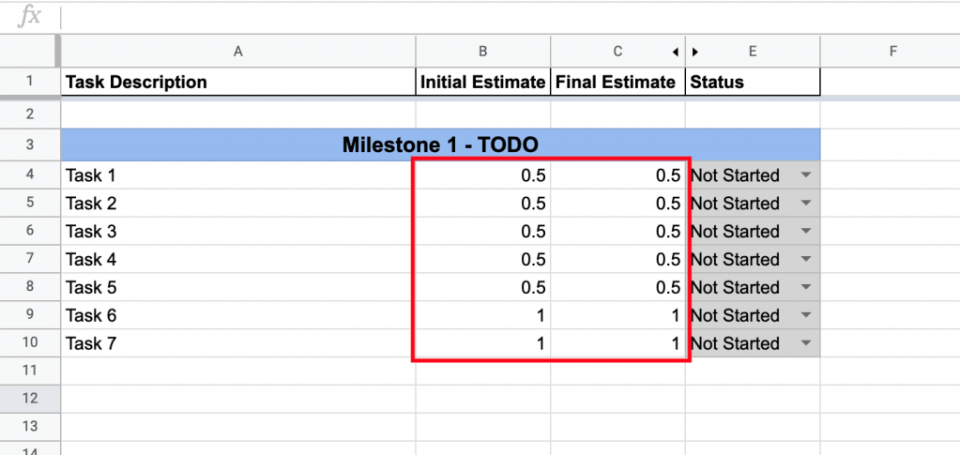The image size is (960, 455).
Task: Select the Final Estimate header cell
Action: tap(618, 82)
